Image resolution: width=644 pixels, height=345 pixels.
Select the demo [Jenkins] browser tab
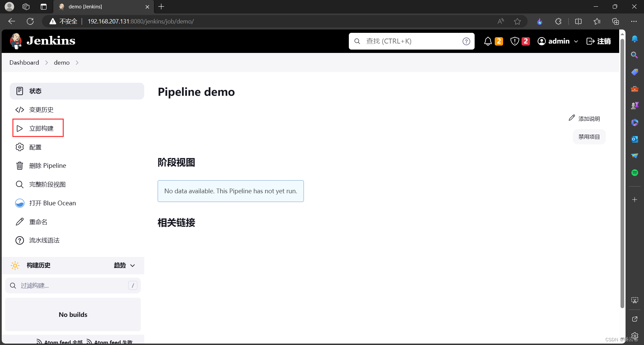[x=104, y=7]
